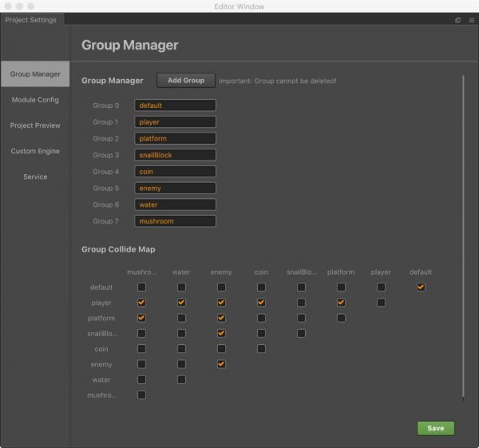Viewport: 479px width, 448px height.
Task: Enable coin row, mushroom column collision
Action: 141,349
